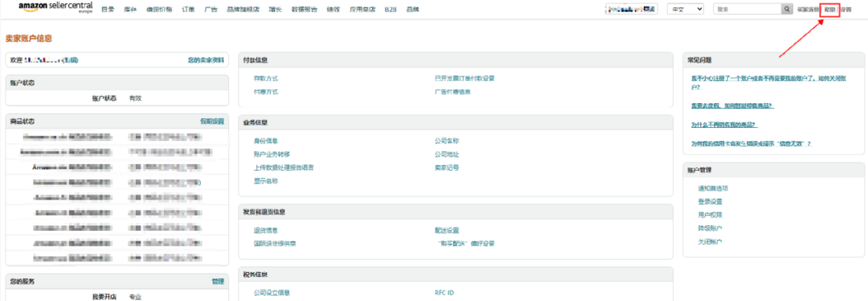
Task: Open the 广告付费信息 link
Action: (x=452, y=92)
